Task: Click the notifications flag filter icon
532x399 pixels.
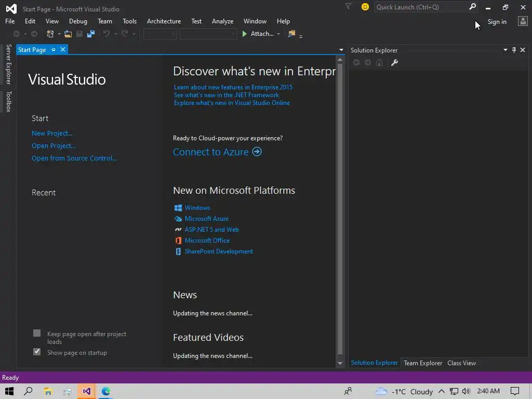Action: (348, 6)
